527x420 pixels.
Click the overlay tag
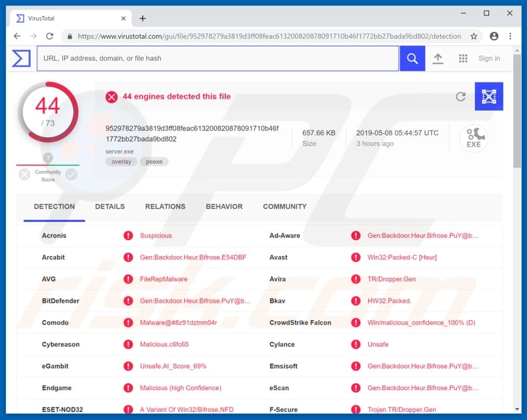[121, 161]
